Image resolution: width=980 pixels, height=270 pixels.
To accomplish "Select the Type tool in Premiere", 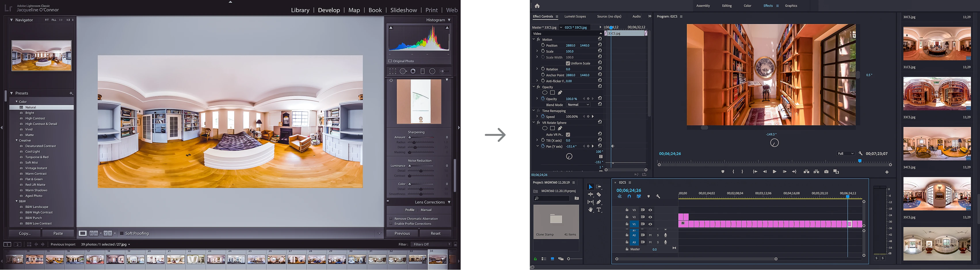I will coord(599,210).
